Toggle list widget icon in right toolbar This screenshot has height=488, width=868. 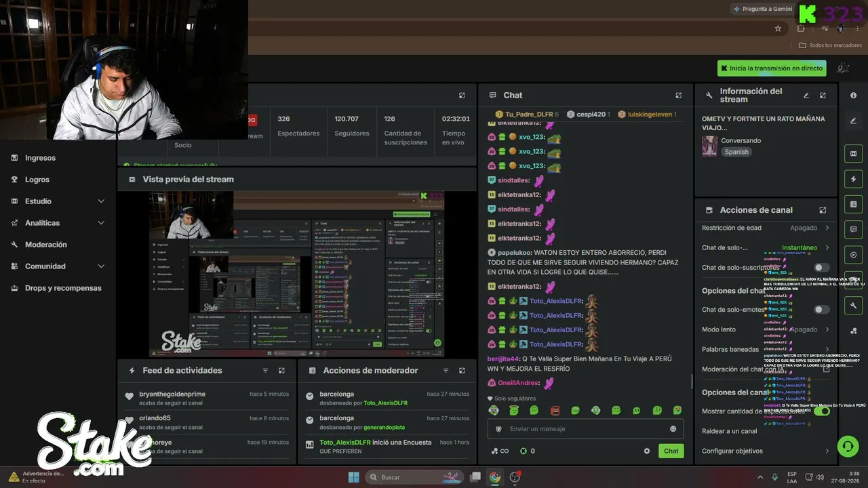853,204
